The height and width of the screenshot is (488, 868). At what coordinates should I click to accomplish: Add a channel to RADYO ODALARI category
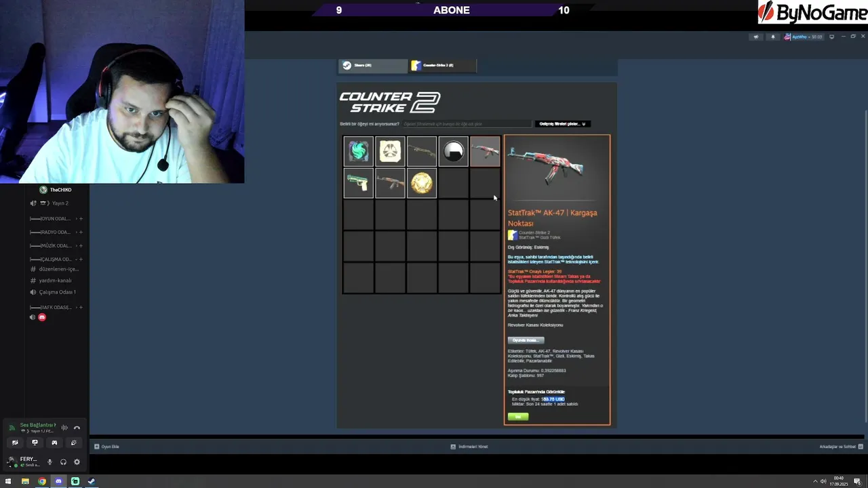(x=81, y=232)
